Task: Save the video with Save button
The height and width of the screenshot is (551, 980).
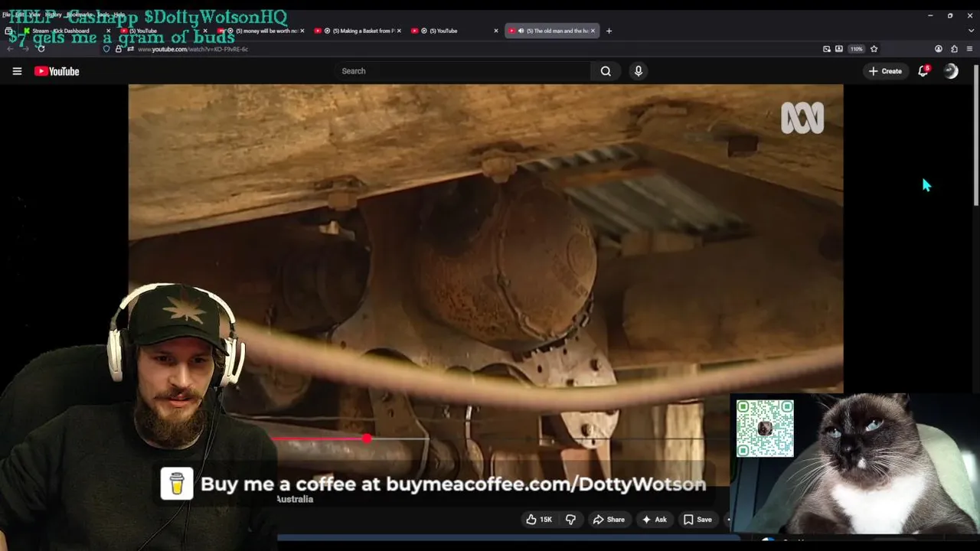Action: coord(697,520)
